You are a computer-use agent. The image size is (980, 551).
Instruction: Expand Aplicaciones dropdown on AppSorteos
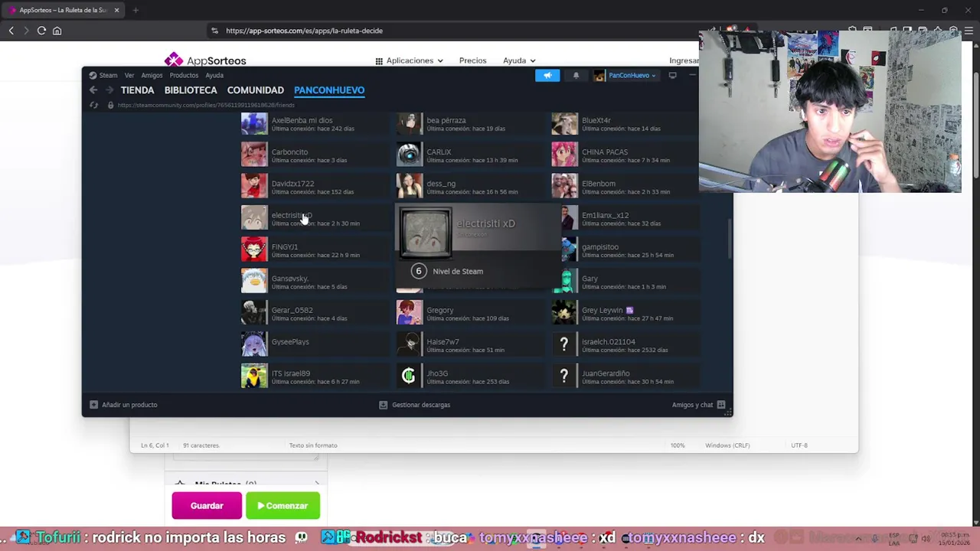[x=409, y=60]
